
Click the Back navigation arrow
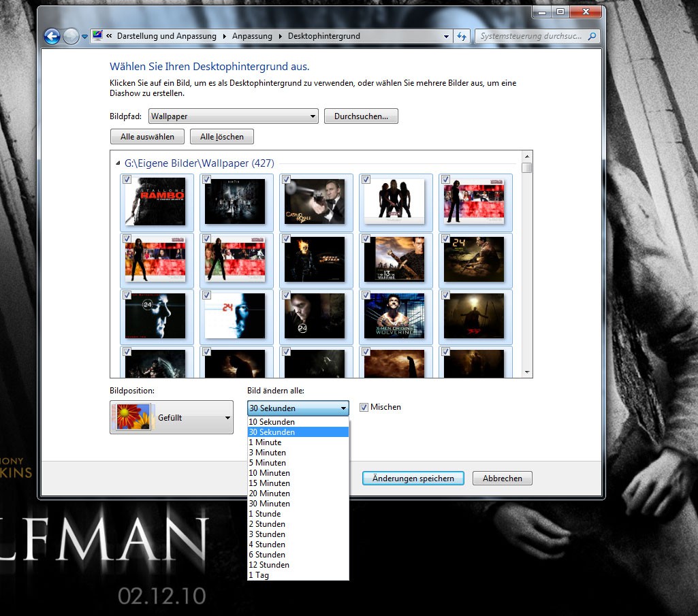click(x=52, y=37)
